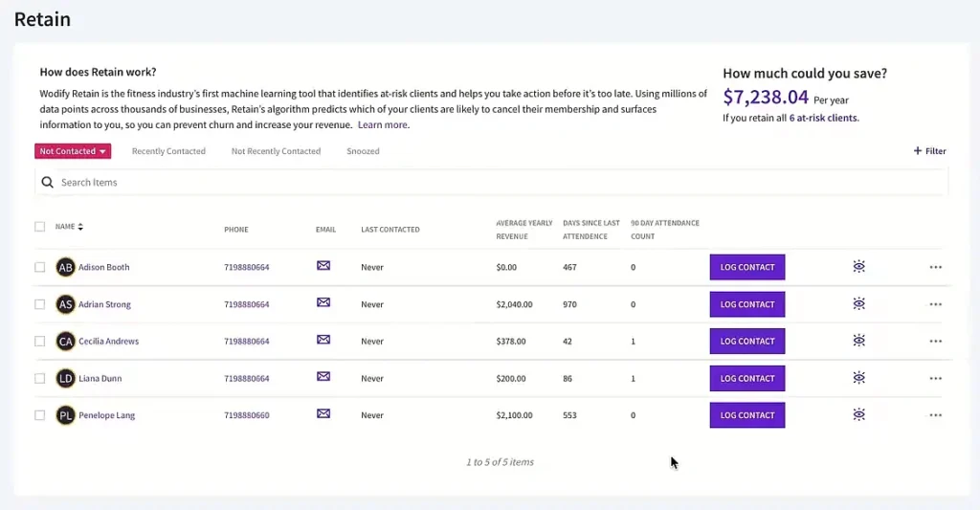Switch to Recently Contacted tab
Screen dimensions: 980x510
pyautogui.click(x=168, y=151)
